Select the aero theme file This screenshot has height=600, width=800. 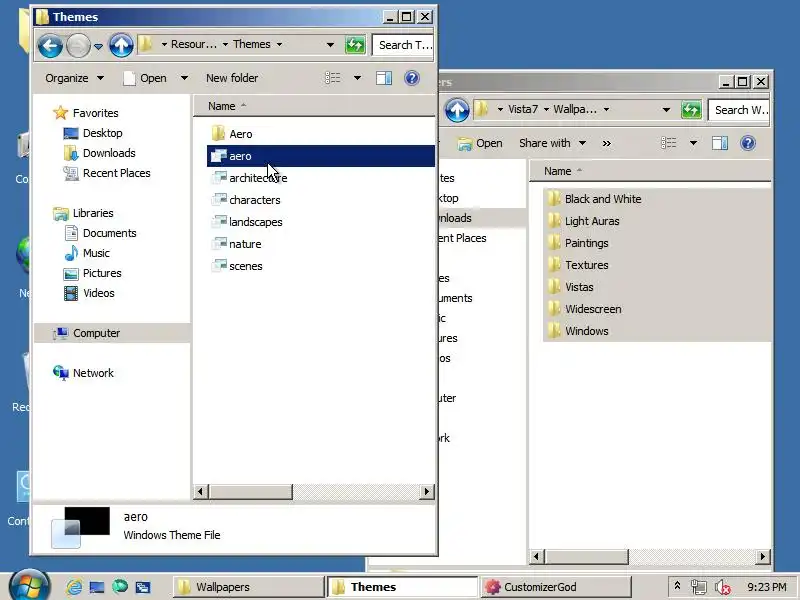(320, 156)
